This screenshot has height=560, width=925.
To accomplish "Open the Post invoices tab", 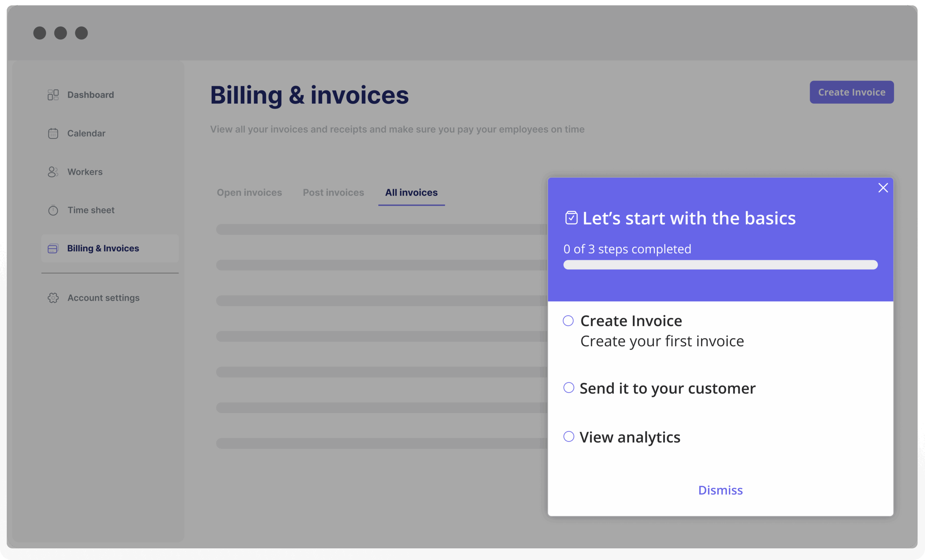I will (334, 192).
